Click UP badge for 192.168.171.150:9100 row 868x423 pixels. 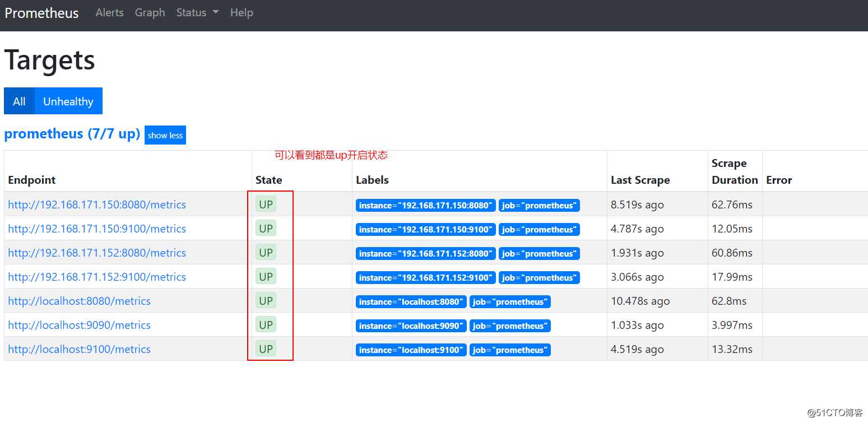[266, 228]
